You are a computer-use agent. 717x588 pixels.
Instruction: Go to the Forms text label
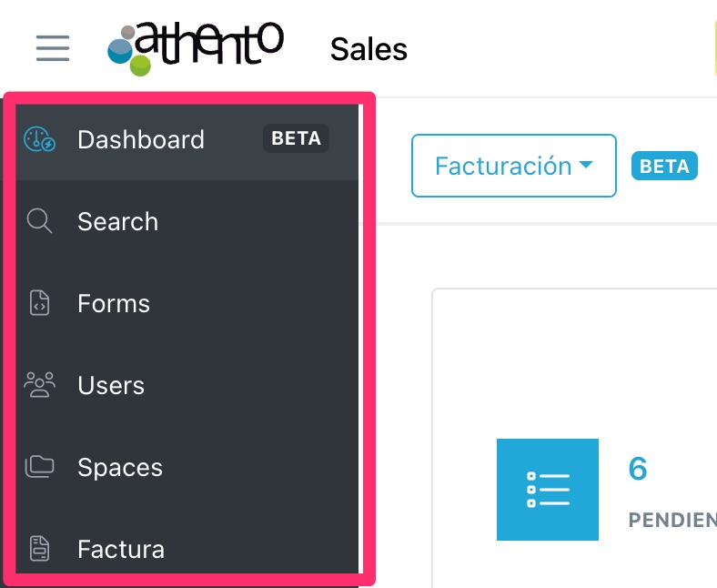pos(114,303)
